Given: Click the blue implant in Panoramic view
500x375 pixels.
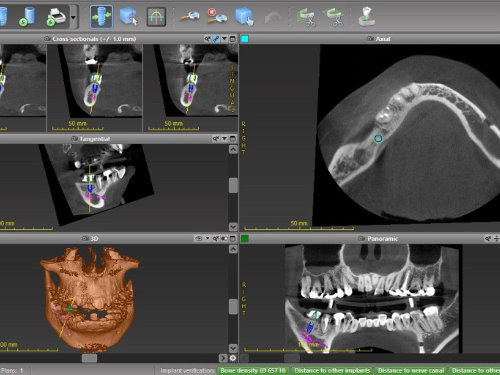Looking at the screenshot, I should (310, 328).
